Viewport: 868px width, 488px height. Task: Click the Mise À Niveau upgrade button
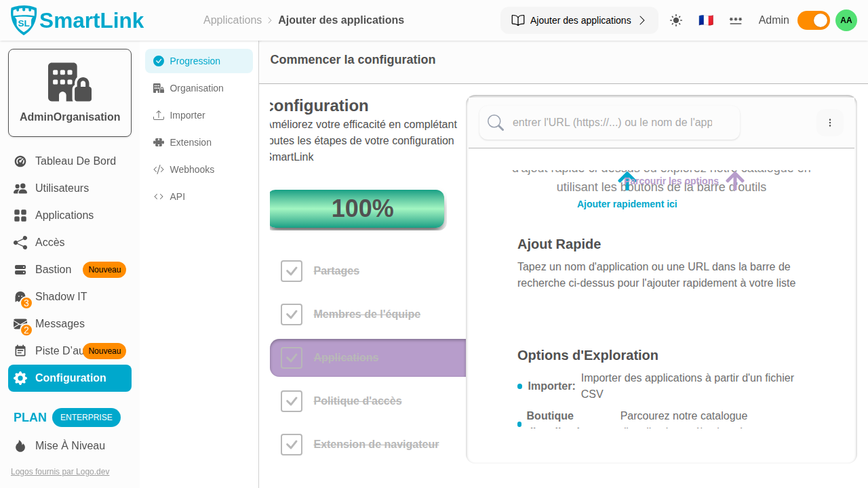click(x=70, y=446)
